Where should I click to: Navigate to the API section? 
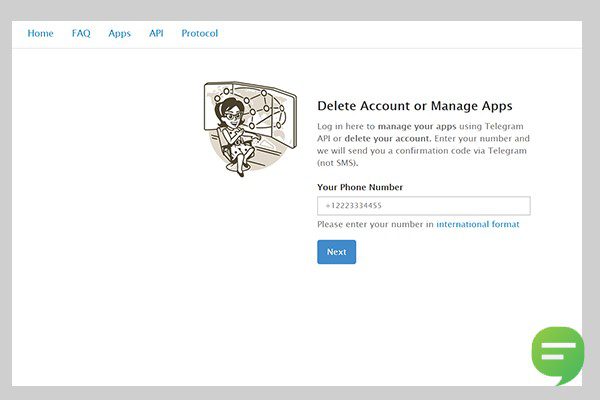[x=156, y=33]
